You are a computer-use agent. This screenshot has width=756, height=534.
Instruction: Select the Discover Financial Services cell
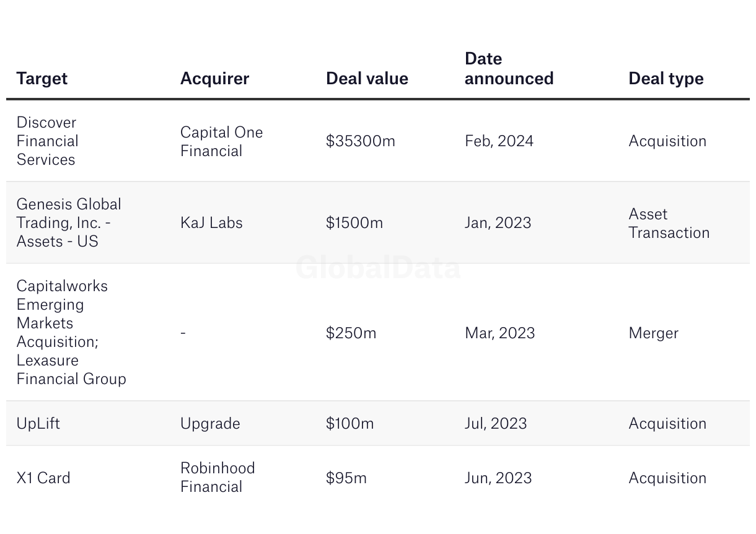pos(48,141)
